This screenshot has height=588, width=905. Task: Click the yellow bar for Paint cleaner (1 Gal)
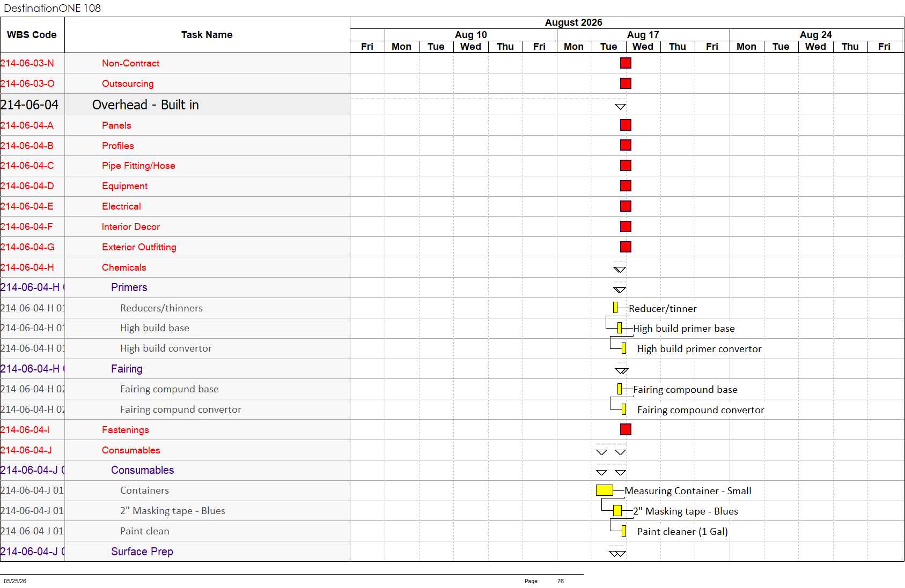point(624,531)
